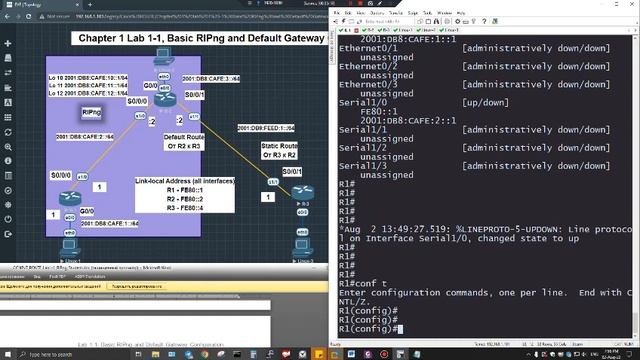The image size is (640, 360).
Task: Open the grid More actions sidebar icon
Action: pyautogui.click(x=8, y=118)
